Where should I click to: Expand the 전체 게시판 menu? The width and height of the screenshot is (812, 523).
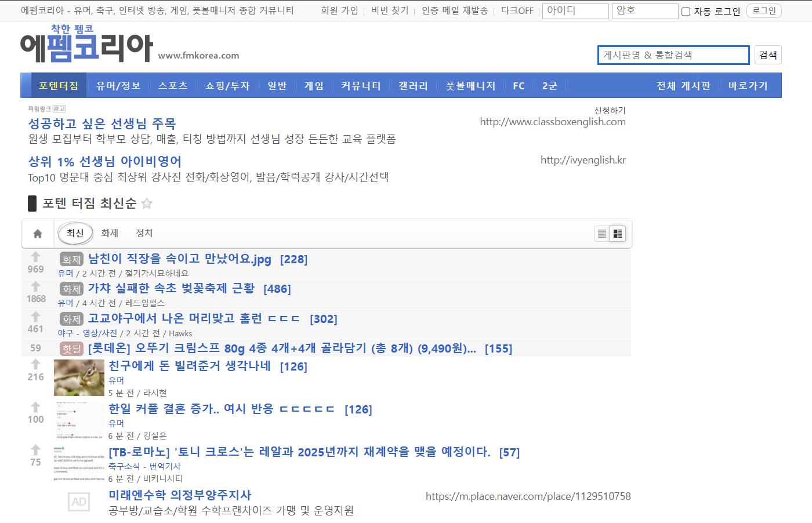[683, 86]
